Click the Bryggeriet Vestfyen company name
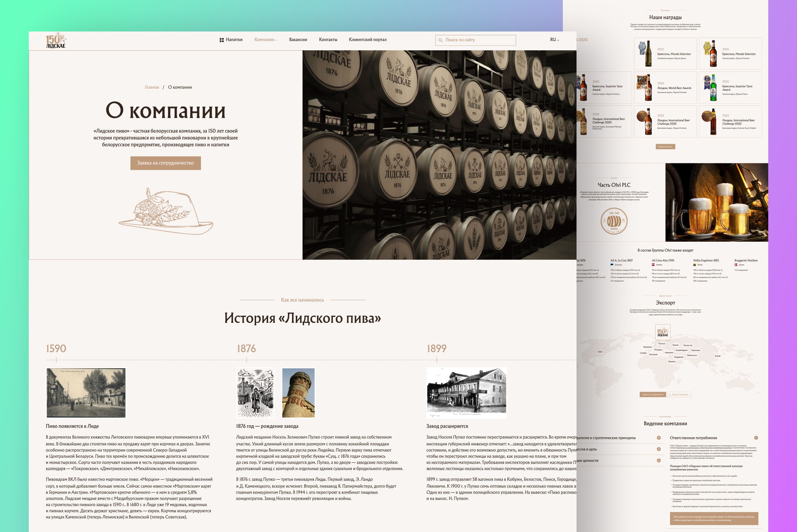Screen dimensions: 797x532 [x=746, y=261]
